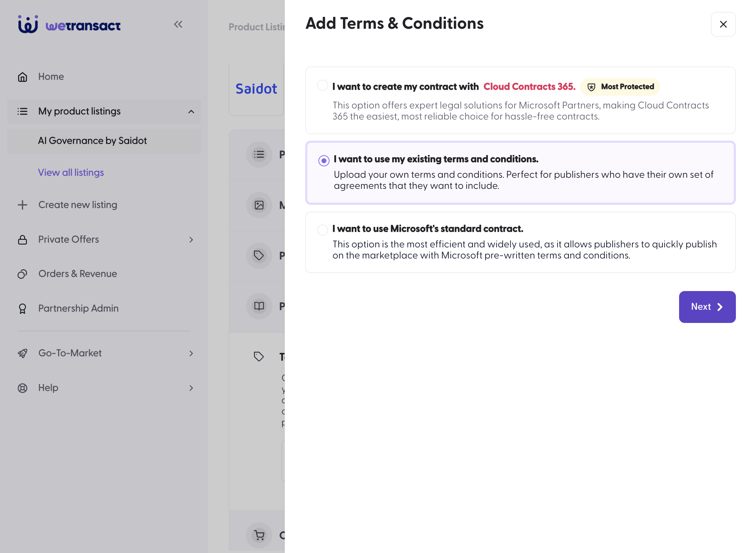
Task: Collapse sidebar with double chevron icon
Action: [178, 24]
